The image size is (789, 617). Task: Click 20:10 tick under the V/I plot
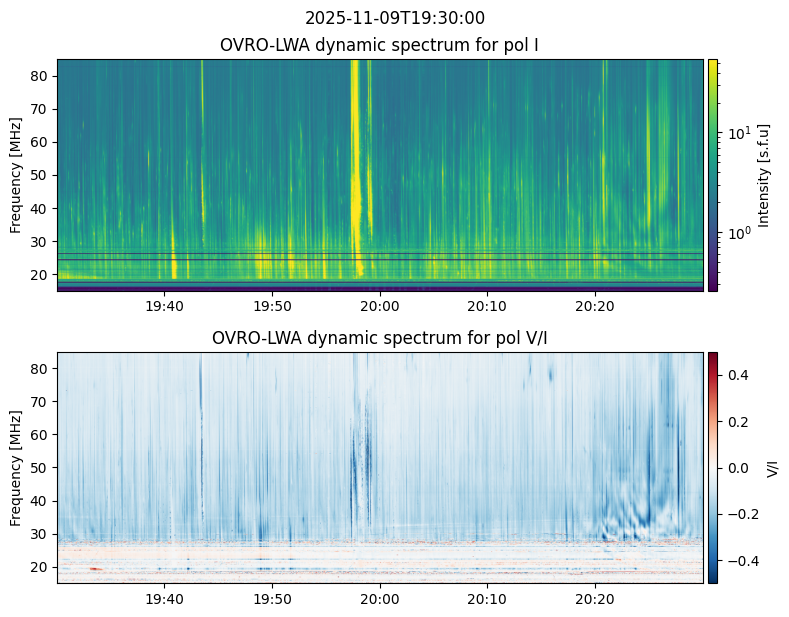[x=488, y=599]
